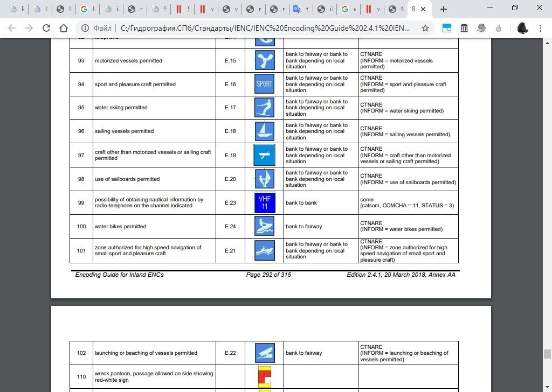Click the VHF 11 sign image
The width and height of the screenshot is (552, 392).
point(264,202)
